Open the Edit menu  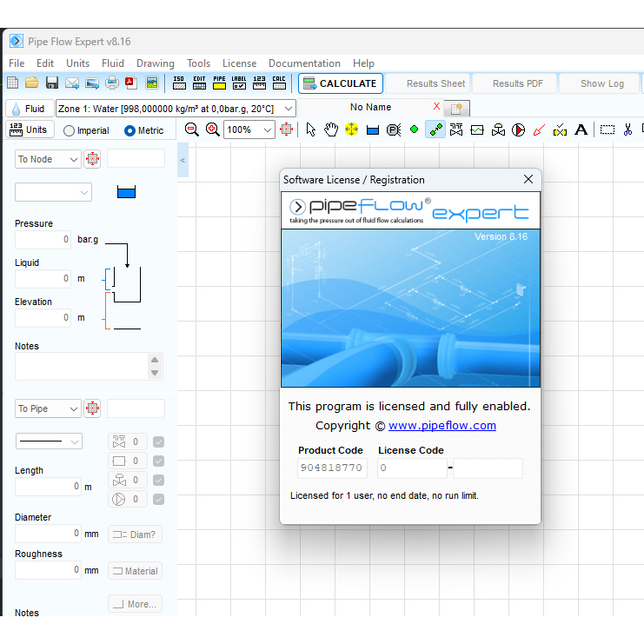(x=45, y=63)
